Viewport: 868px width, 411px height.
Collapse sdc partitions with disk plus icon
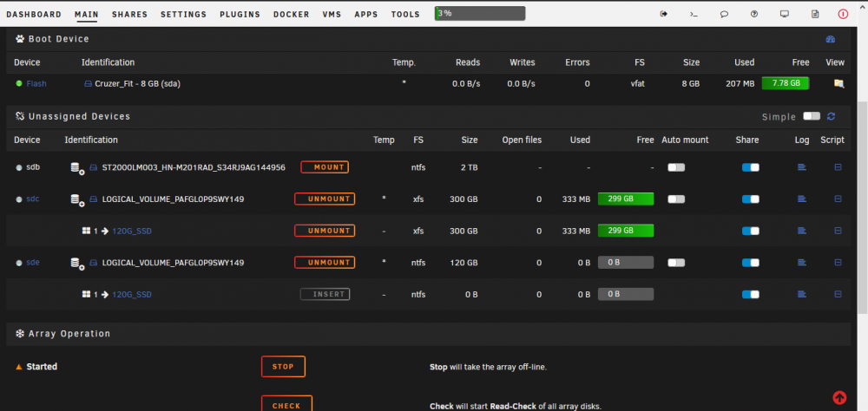[77, 199]
